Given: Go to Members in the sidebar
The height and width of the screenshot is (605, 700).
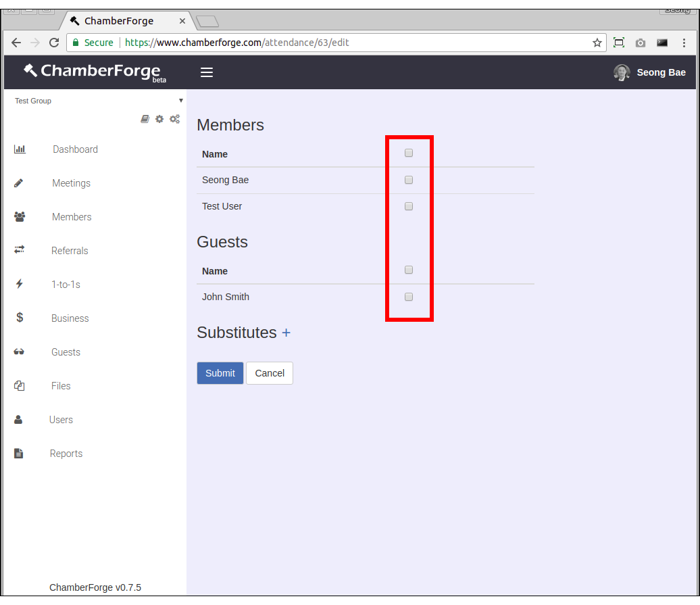Looking at the screenshot, I should click(x=72, y=217).
